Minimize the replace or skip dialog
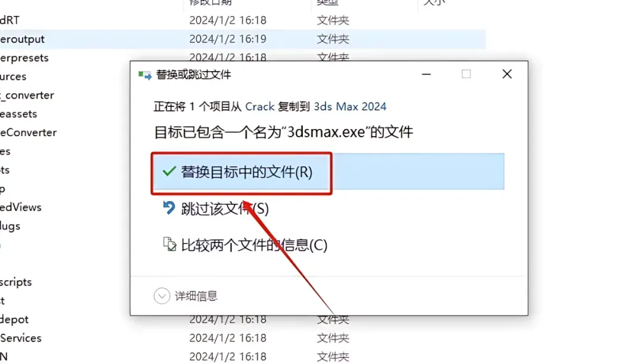This screenshot has width=644, height=363. pos(426,75)
